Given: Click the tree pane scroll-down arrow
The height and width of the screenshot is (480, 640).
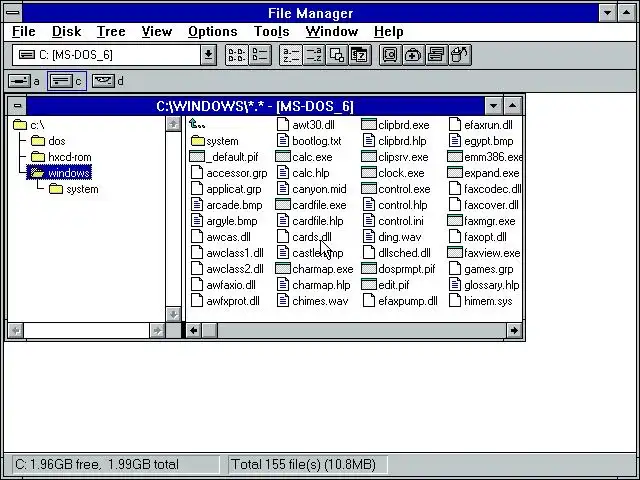Looking at the screenshot, I should click(x=173, y=314).
